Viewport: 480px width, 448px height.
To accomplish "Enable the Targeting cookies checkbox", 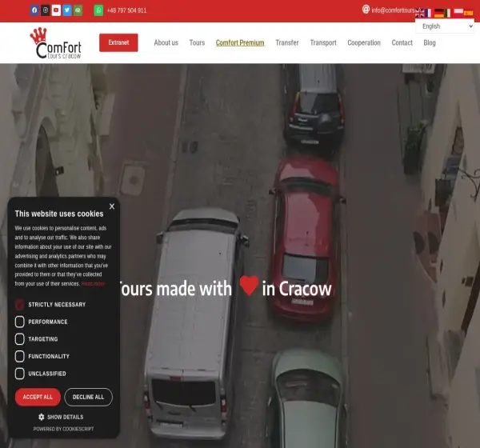I will (x=19, y=339).
